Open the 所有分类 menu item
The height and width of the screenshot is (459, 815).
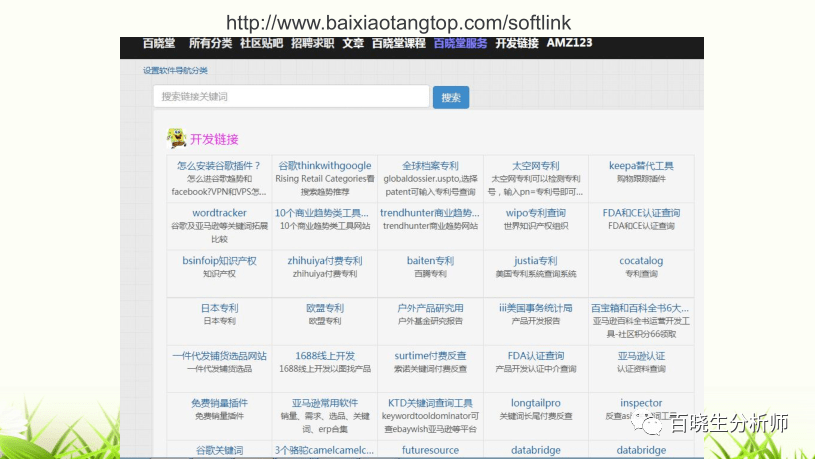[210, 43]
